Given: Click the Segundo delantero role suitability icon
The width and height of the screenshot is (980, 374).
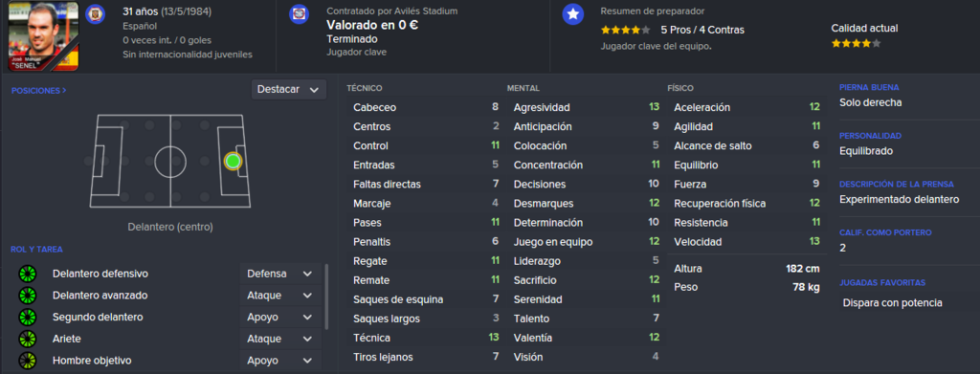Looking at the screenshot, I should pyautogui.click(x=28, y=318).
